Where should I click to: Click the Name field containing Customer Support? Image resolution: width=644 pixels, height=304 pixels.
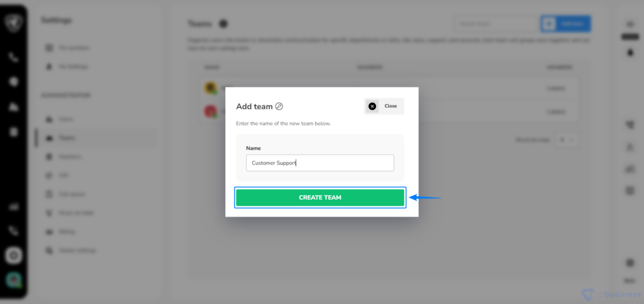click(320, 163)
